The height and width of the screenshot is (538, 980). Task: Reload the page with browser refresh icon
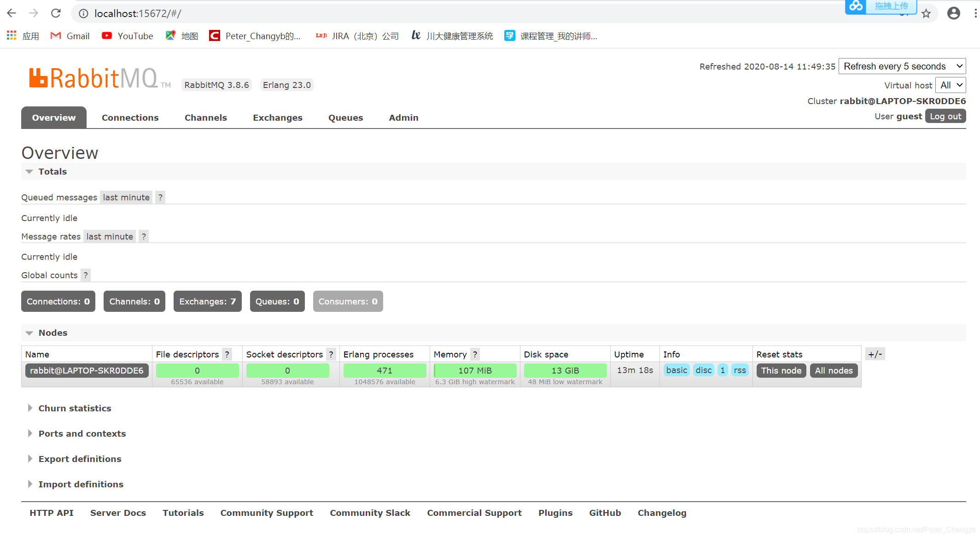tap(56, 13)
